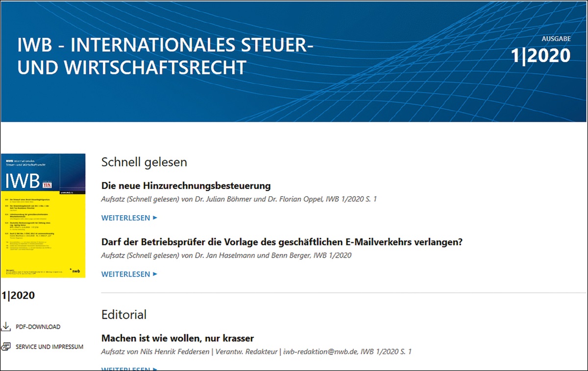Viewport: 588px width, 371px height.
Task: Open editorial "Machen ist wie wollen, nur krasser"
Action: 177,338
